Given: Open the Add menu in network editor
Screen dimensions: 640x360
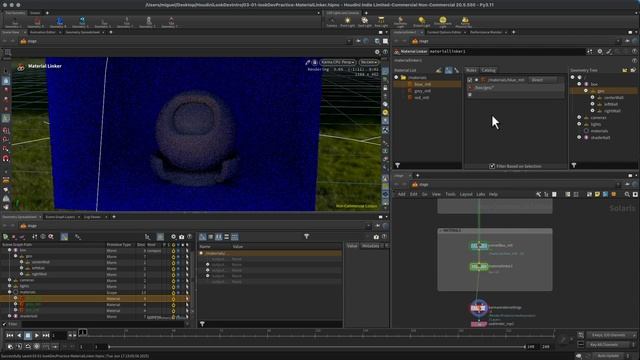Looking at the screenshot, I should click(x=402, y=194).
